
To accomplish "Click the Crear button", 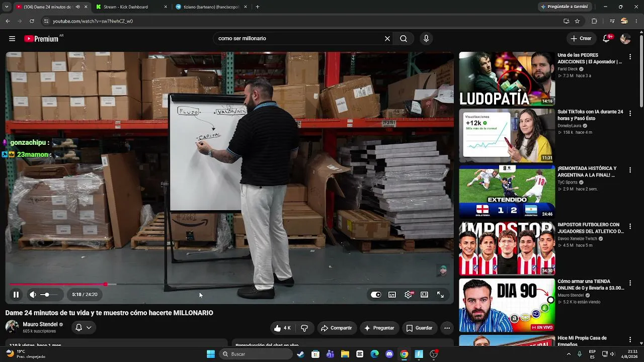I will click(x=581, y=39).
